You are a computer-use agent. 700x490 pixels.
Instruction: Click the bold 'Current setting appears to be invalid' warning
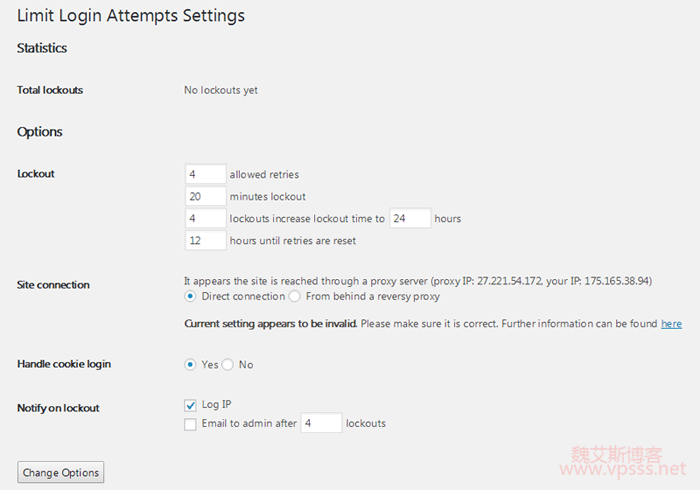[270, 324]
